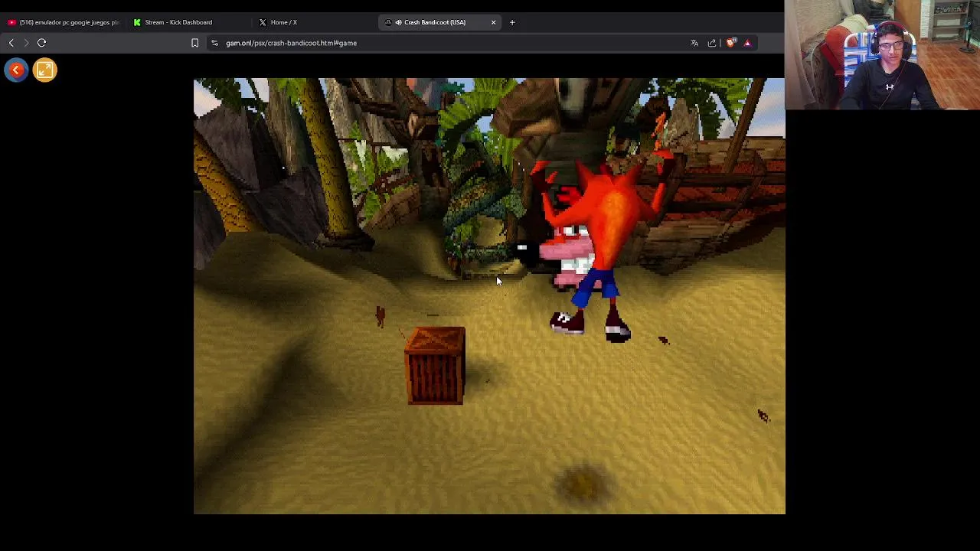Click the gam.onl address bar URL
980x551 pixels.
pos(291,43)
